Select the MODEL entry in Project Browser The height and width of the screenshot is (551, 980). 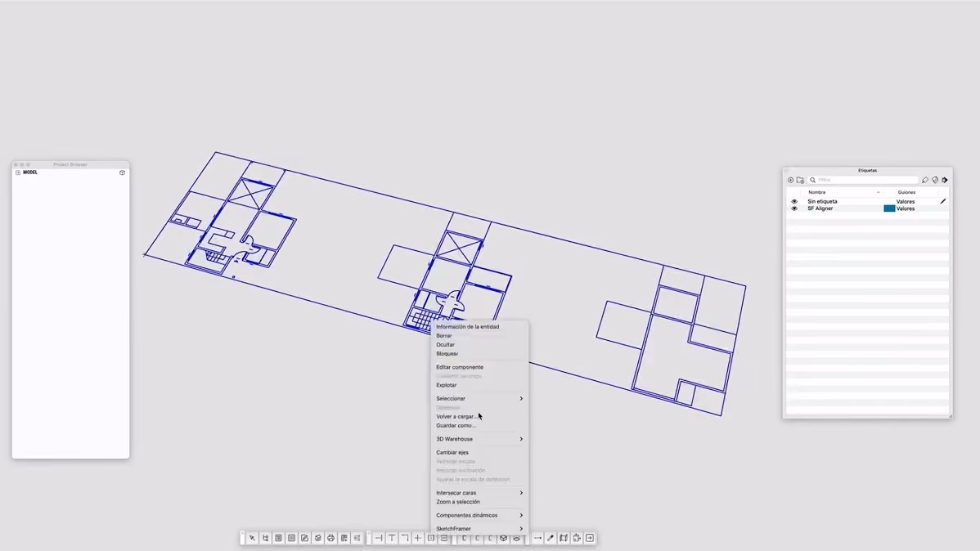30,172
